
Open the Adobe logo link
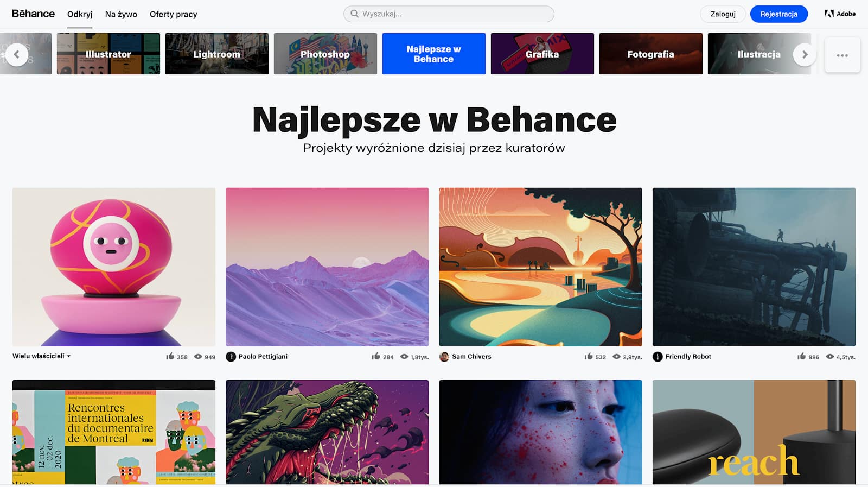coord(840,14)
